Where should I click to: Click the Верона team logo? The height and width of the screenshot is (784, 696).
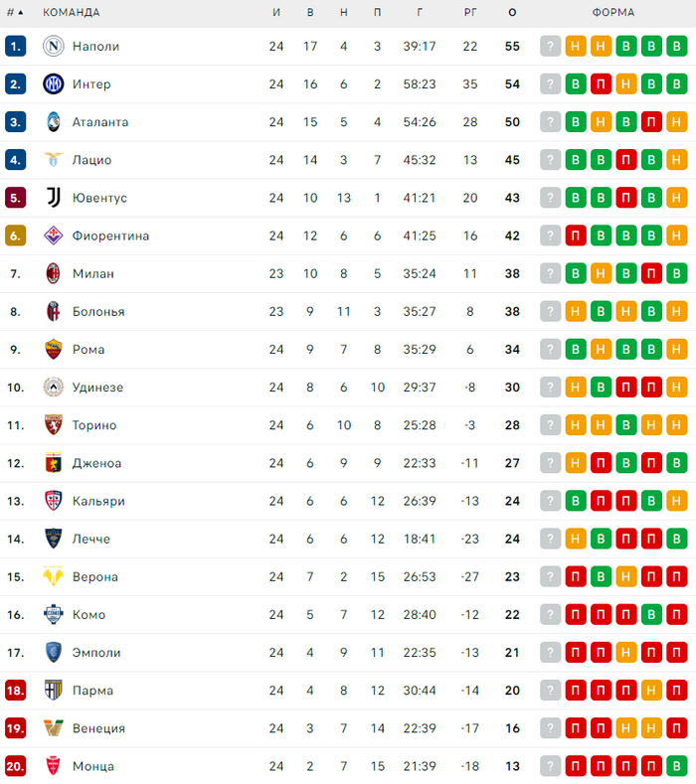(x=53, y=576)
